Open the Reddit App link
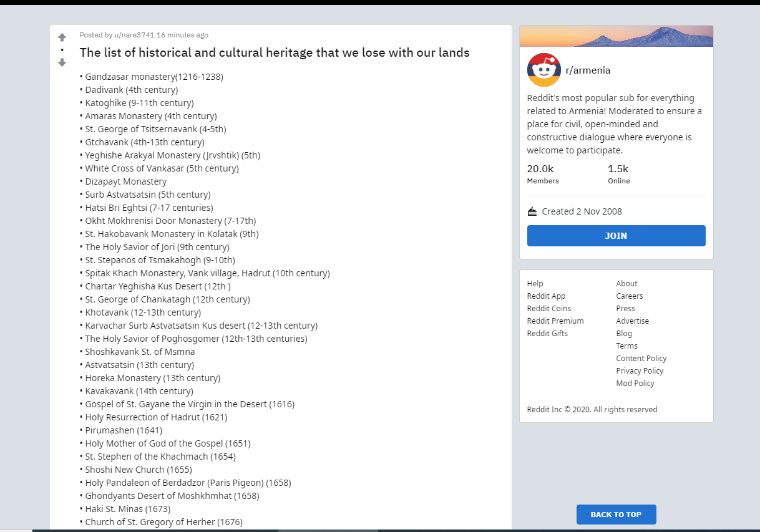The width and height of the screenshot is (760, 532). click(x=546, y=296)
